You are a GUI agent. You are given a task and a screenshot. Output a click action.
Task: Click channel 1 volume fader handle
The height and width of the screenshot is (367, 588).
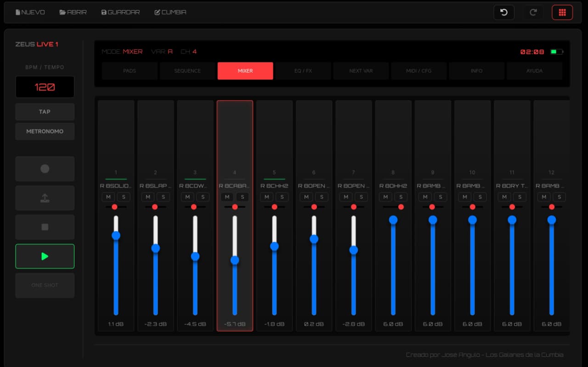tap(116, 235)
